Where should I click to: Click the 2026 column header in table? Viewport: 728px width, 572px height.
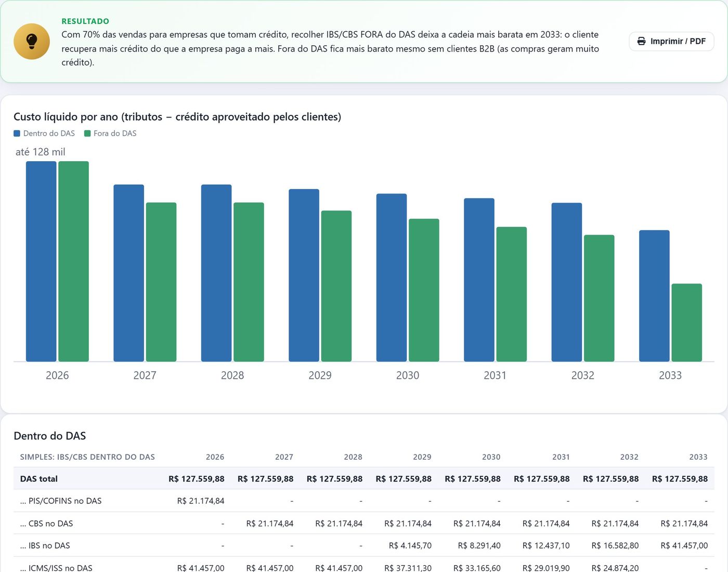pyautogui.click(x=215, y=457)
